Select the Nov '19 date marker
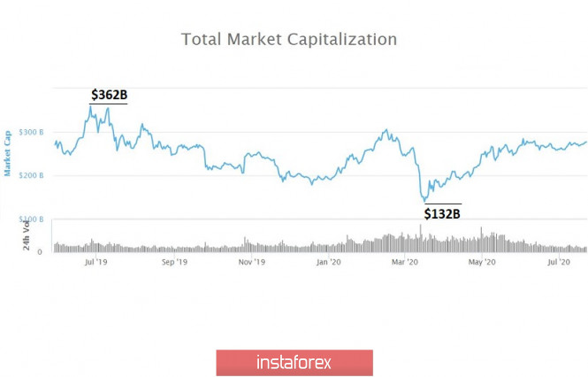 click(x=252, y=263)
